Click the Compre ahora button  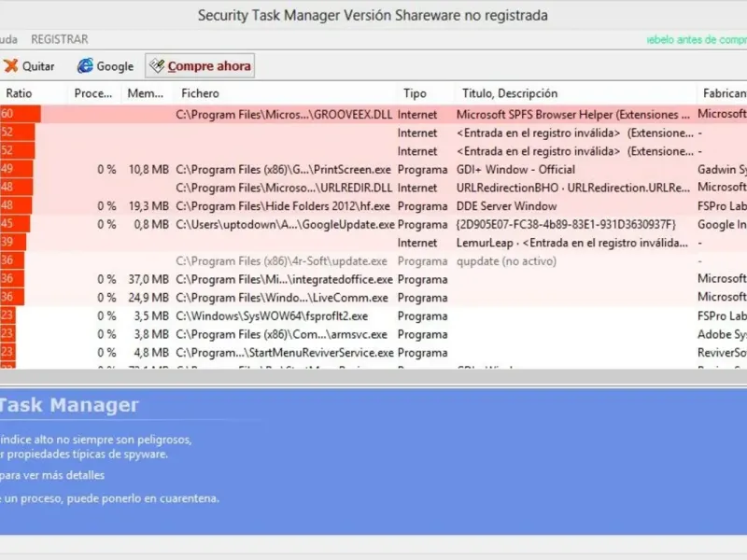(200, 65)
